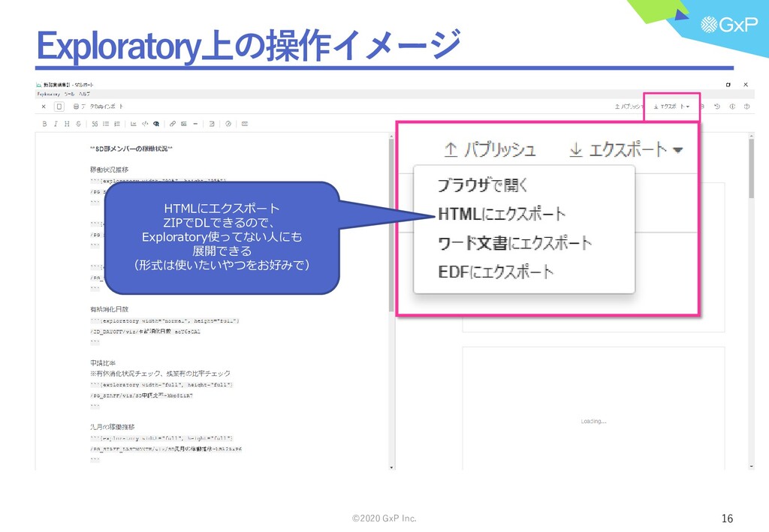
Task: Click the 稼働状況推移 heading in editor
Action: 110,170
